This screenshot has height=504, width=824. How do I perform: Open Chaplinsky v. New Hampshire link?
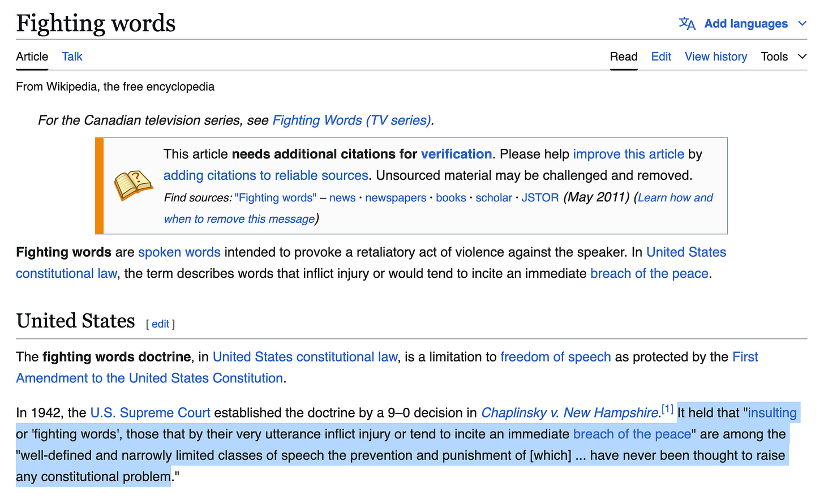pyautogui.click(x=570, y=413)
